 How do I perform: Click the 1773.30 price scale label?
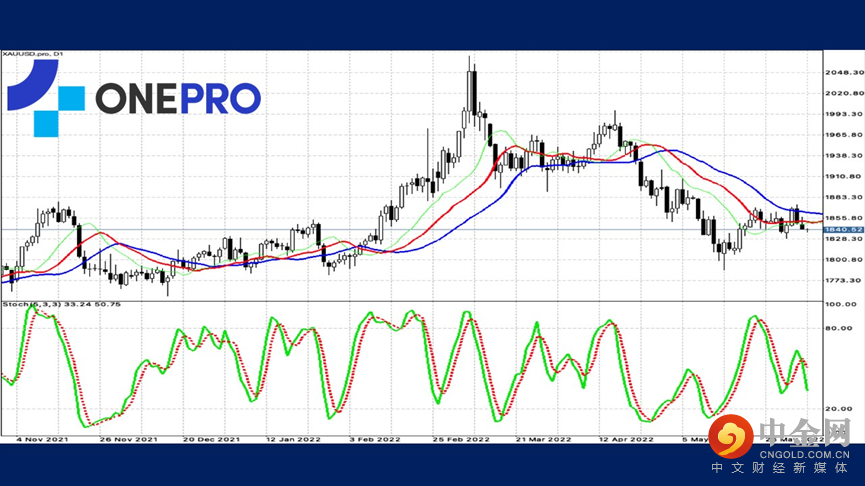pos(844,280)
